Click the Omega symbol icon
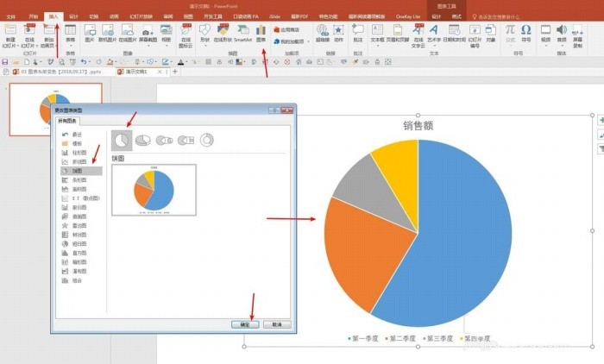Viewport: 604px width, 364px height. [x=525, y=33]
